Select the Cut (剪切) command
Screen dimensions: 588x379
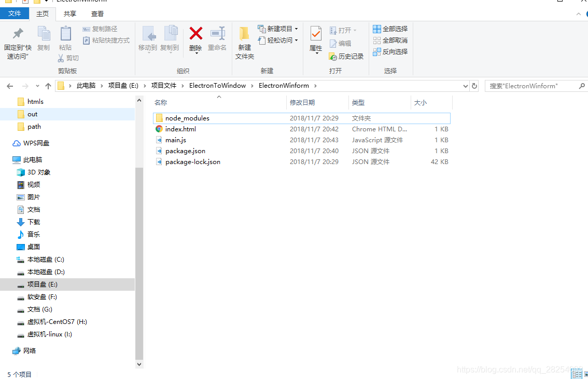(68, 58)
